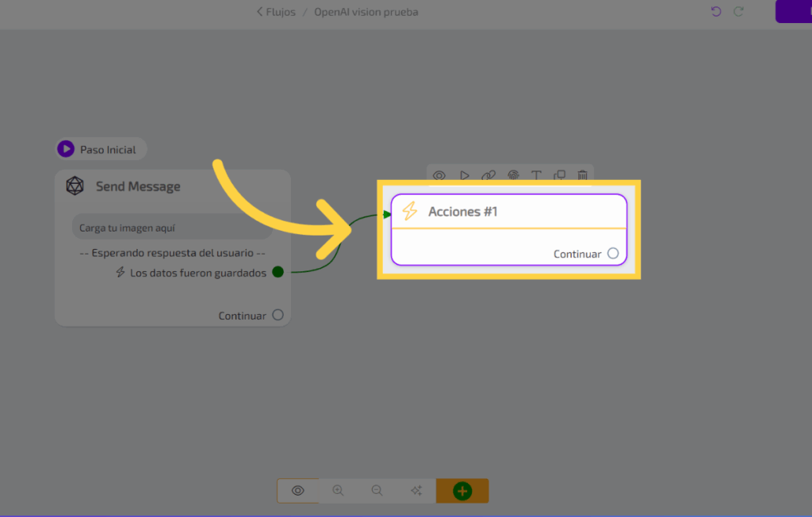Screen dimensions: 812x517
Task: Click the chain link icon above Acciones node
Action: (488, 175)
